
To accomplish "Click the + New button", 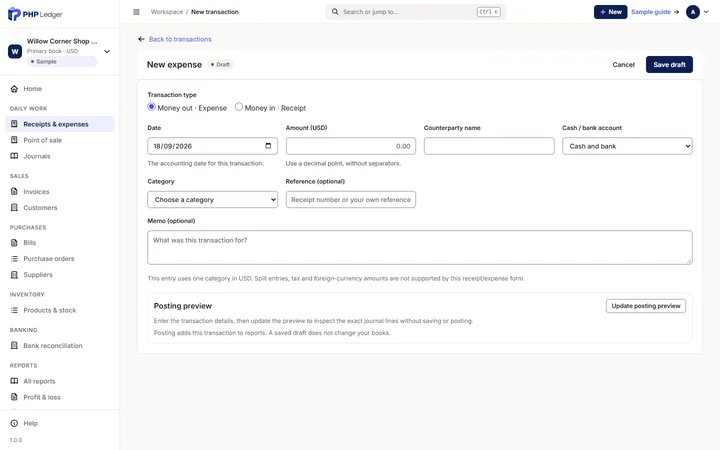I will pyautogui.click(x=610, y=12).
